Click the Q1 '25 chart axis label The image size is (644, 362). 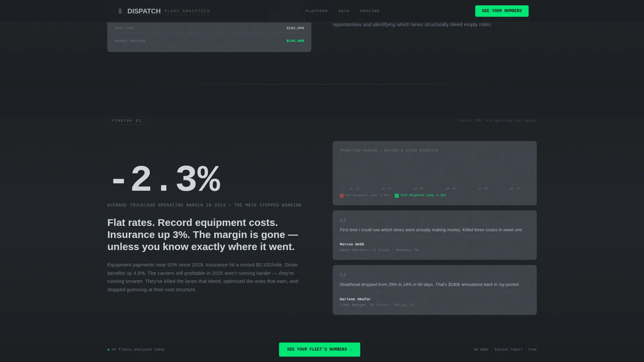click(483, 189)
